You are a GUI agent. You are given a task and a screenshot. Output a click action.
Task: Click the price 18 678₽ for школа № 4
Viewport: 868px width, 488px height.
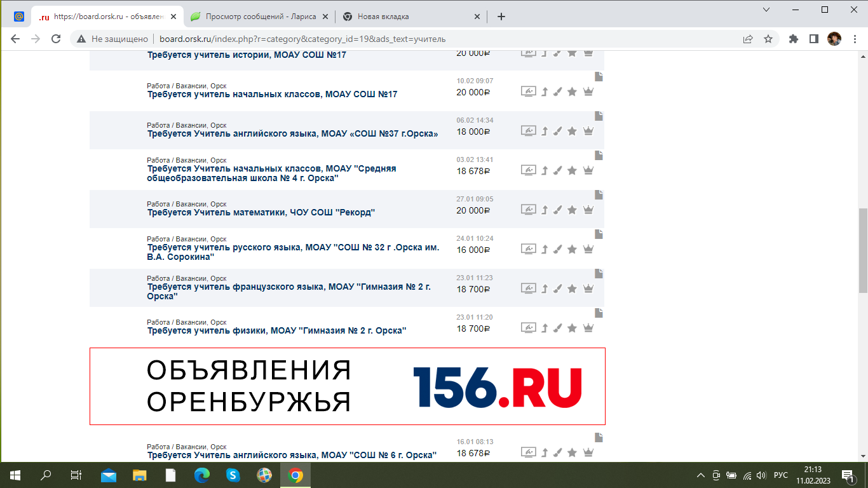point(473,171)
